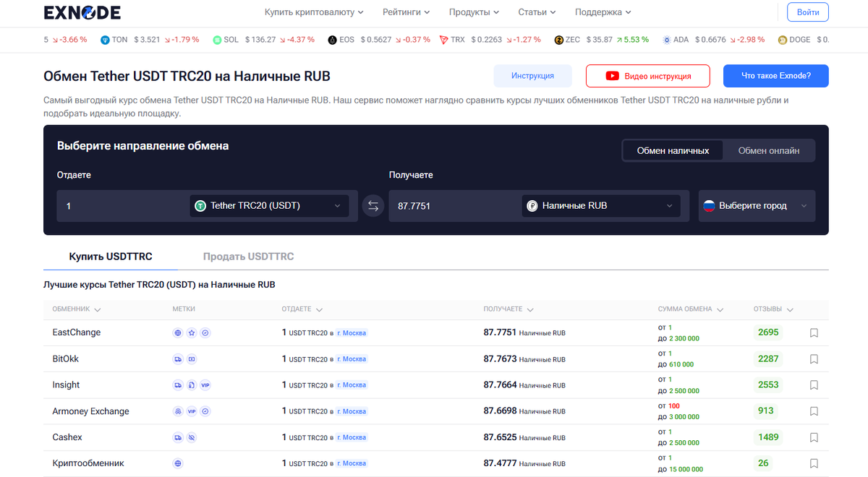Switch to Обмен онлайн mode
Image resolution: width=868 pixels, height=477 pixels.
(769, 151)
